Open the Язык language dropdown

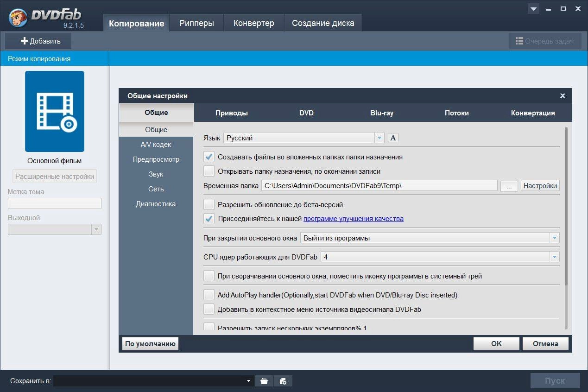coord(304,138)
